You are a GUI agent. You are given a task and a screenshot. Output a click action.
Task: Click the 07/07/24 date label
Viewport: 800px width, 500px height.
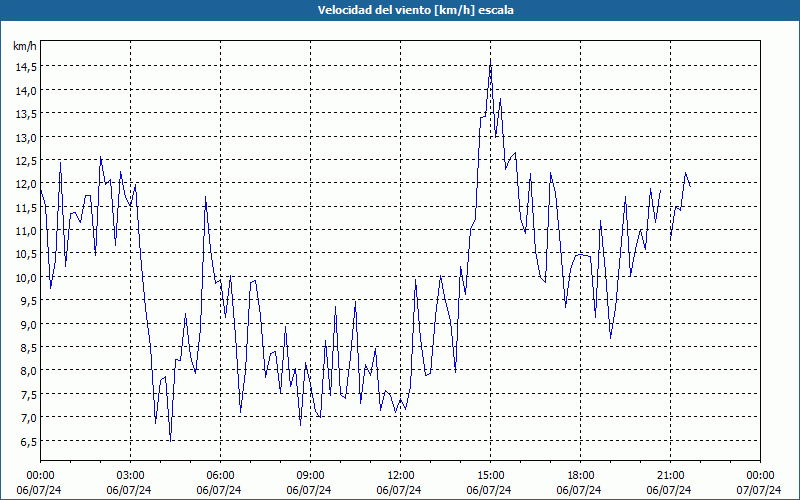click(x=759, y=490)
